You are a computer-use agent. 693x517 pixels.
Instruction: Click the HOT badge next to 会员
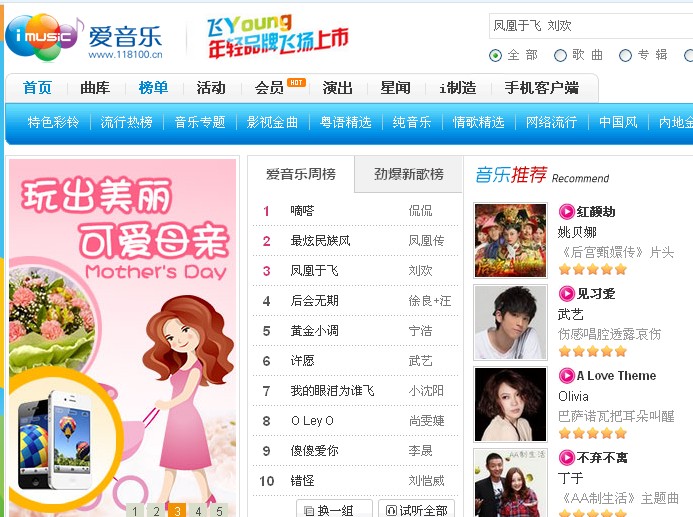pos(296,83)
